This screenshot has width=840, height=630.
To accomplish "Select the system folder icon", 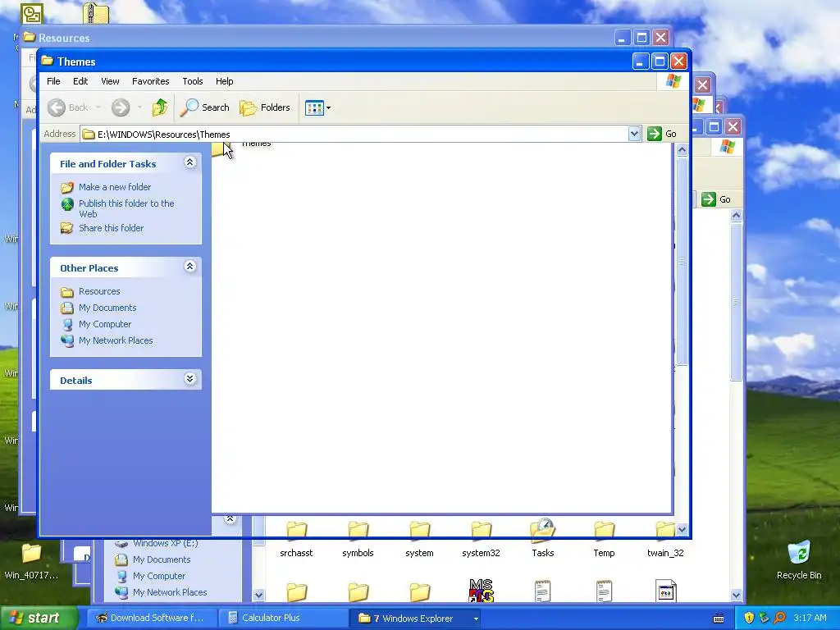I will click(x=419, y=531).
